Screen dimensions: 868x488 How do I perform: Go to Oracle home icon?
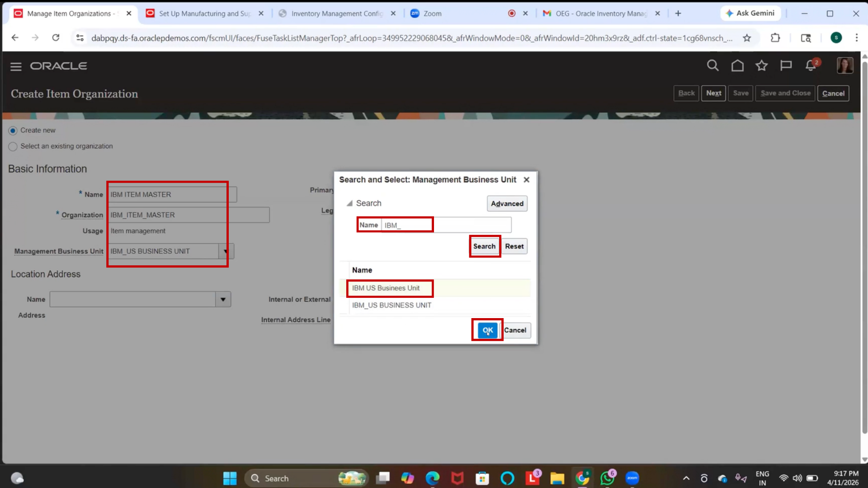point(737,66)
